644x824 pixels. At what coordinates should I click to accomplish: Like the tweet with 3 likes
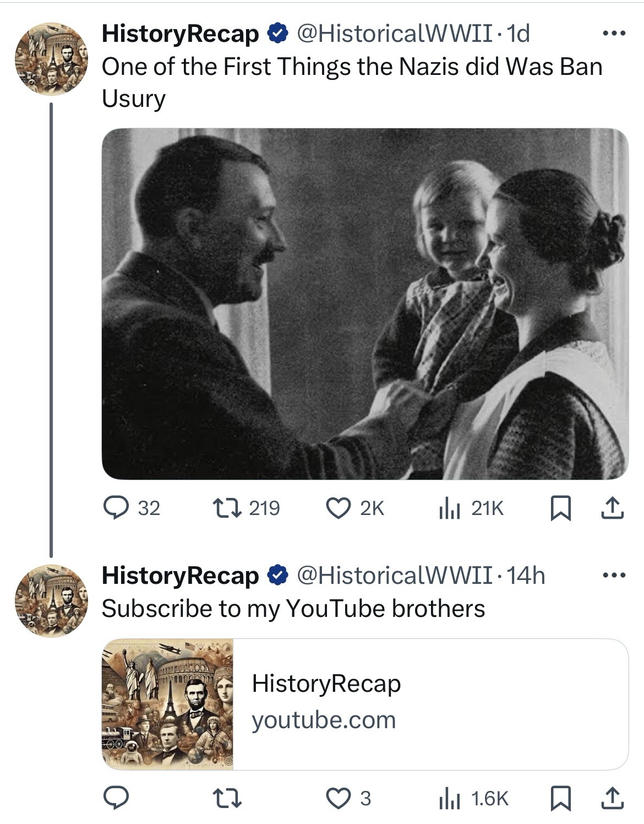338,798
